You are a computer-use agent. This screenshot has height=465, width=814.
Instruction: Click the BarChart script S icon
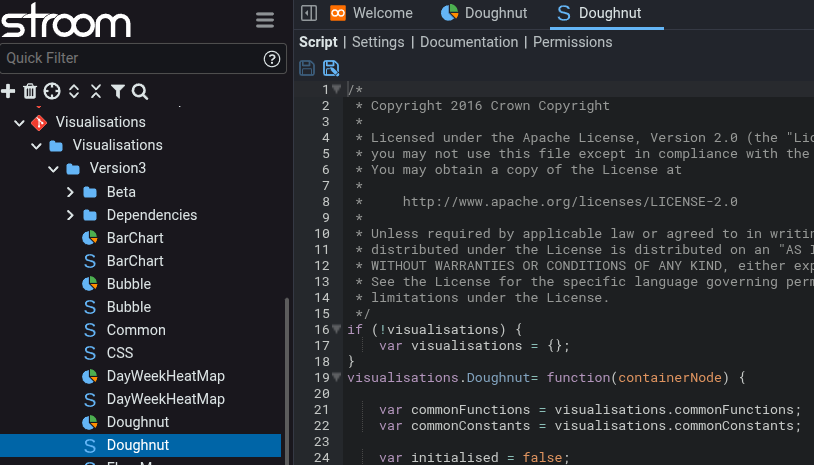(x=90, y=261)
